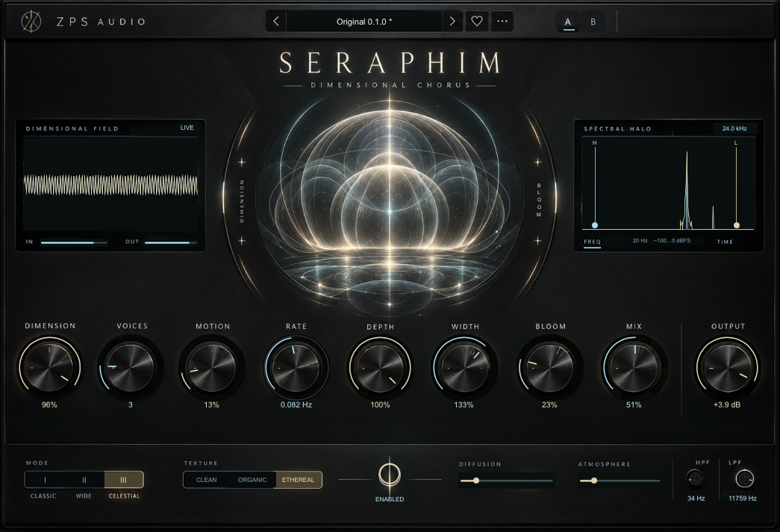The image size is (780, 532).
Task: Click the LPF value 11759 Hz
Action: tap(743, 498)
